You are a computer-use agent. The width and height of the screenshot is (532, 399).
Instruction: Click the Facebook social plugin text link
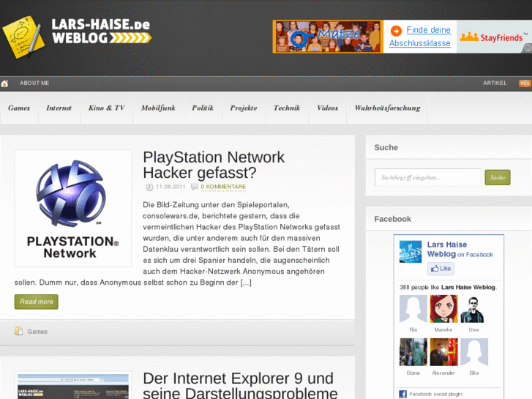click(435, 394)
